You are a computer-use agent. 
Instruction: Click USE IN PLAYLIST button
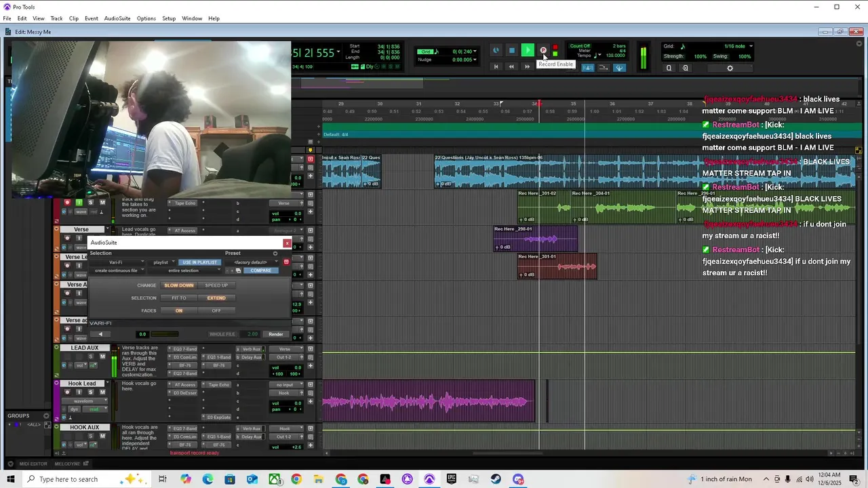point(199,262)
